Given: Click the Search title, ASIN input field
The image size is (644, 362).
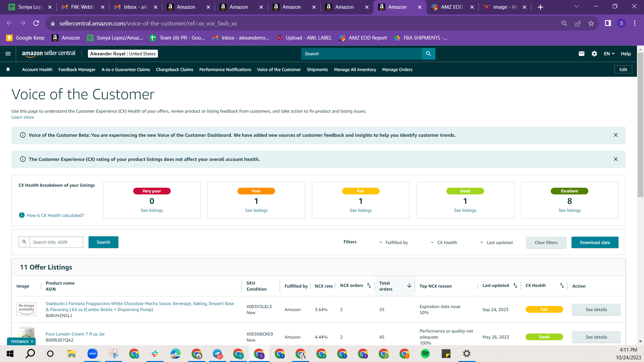Looking at the screenshot, I should (56, 242).
